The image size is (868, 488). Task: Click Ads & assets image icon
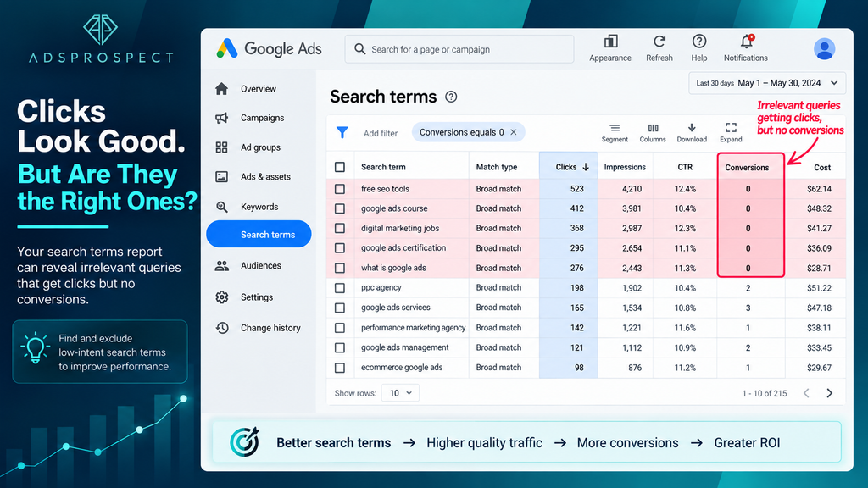[x=222, y=176]
